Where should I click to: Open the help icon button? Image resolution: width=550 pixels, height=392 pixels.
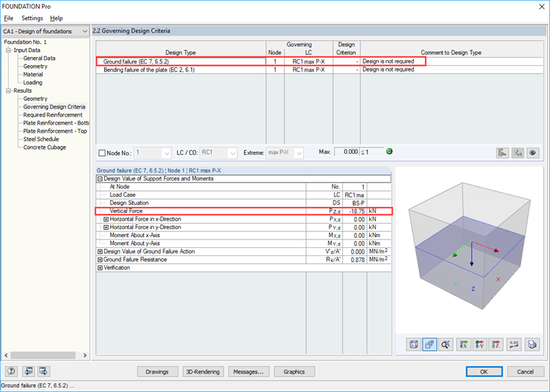coord(12,371)
